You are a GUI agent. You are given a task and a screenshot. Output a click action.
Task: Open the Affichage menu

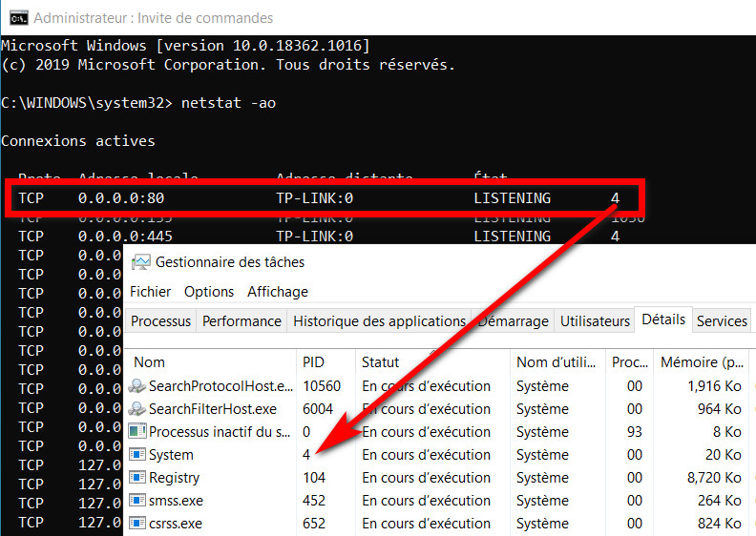(278, 292)
